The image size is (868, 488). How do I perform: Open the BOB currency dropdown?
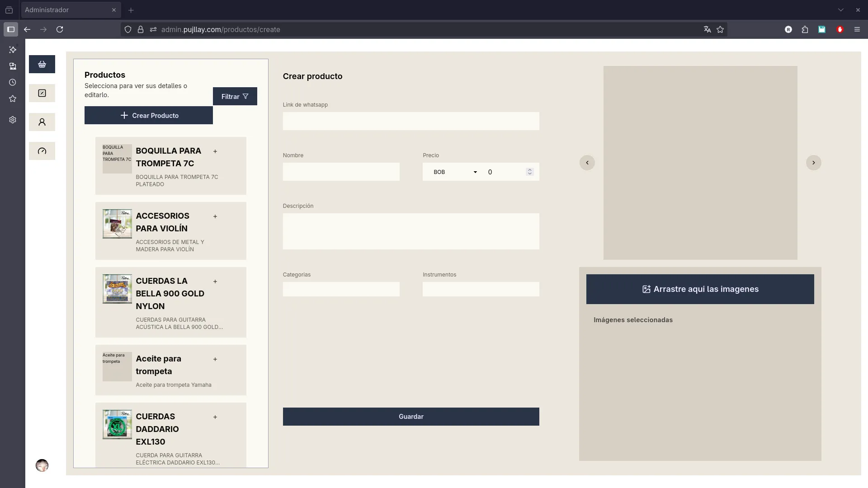tap(455, 172)
